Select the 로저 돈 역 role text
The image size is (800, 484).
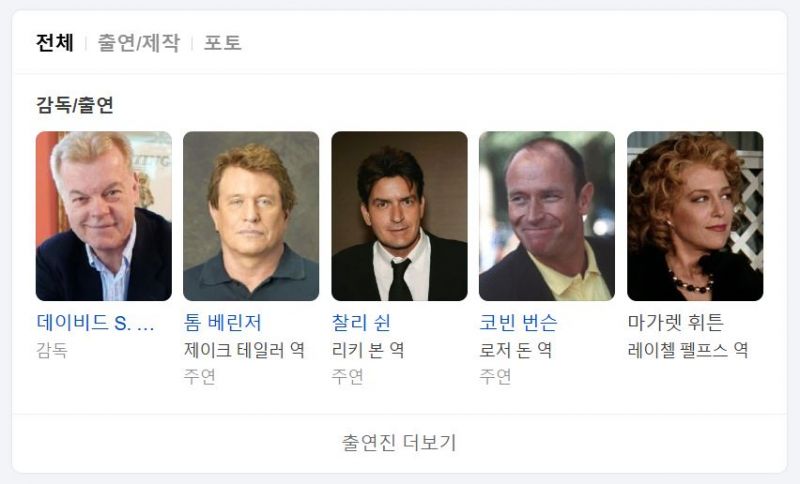[516, 351]
